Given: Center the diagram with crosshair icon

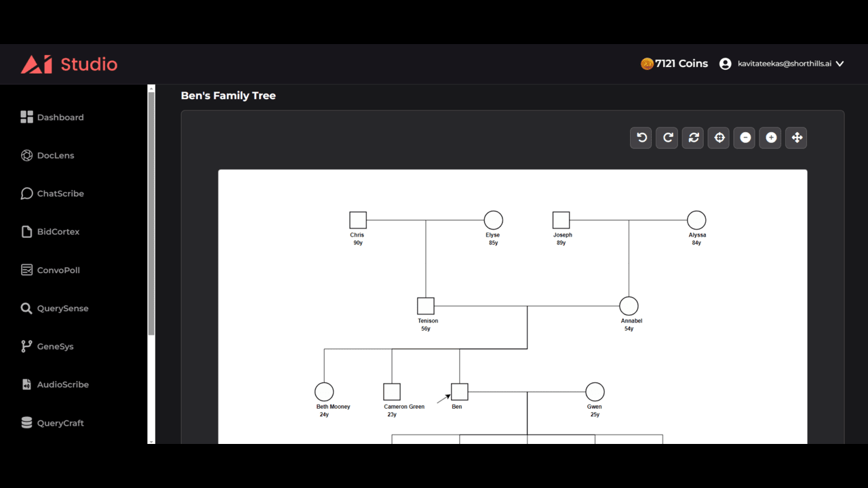Looking at the screenshot, I should click(719, 138).
